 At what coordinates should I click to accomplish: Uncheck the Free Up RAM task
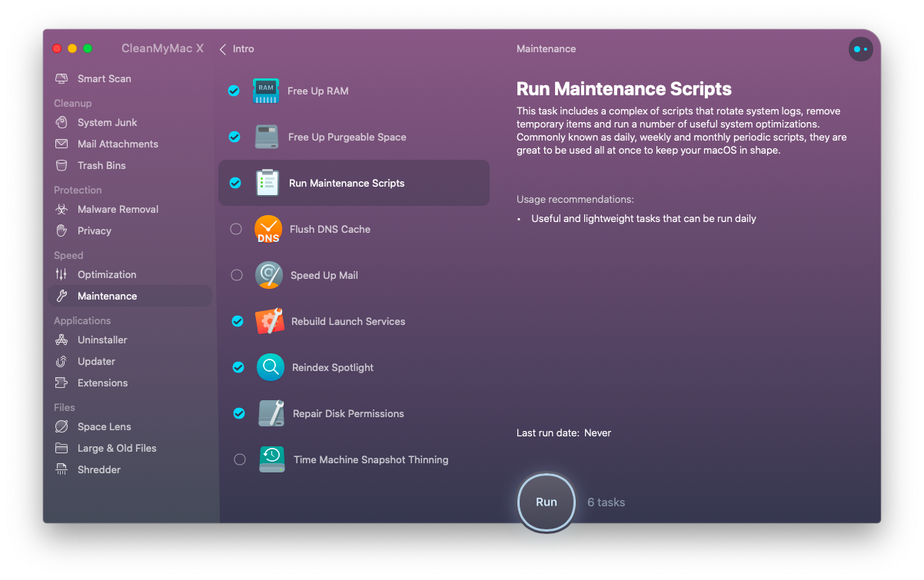(x=234, y=91)
